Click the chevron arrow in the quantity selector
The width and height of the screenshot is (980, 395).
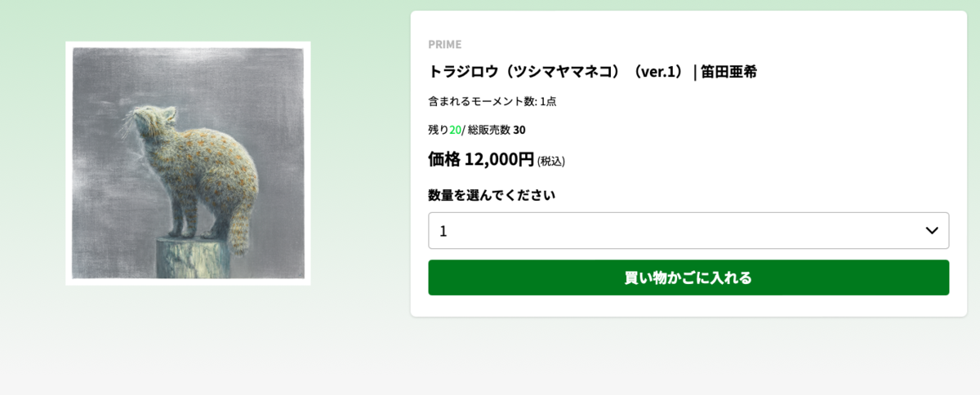pos(932,231)
